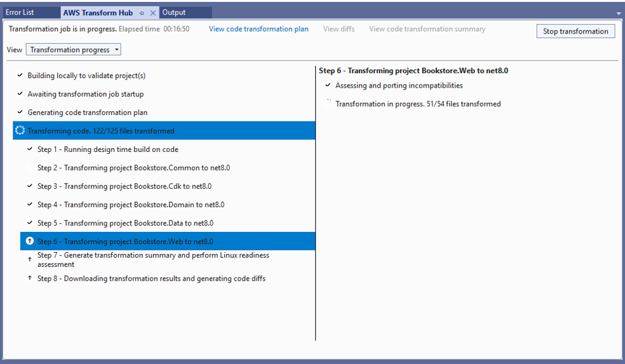Click checkmark icon beside Step 1

(x=29, y=149)
